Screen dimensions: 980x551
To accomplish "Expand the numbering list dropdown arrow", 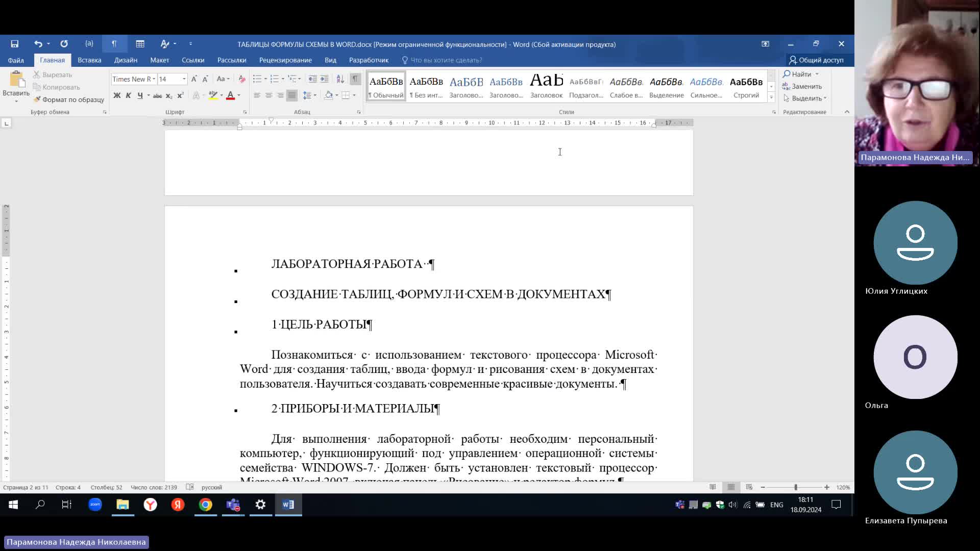I will click(x=282, y=79).
